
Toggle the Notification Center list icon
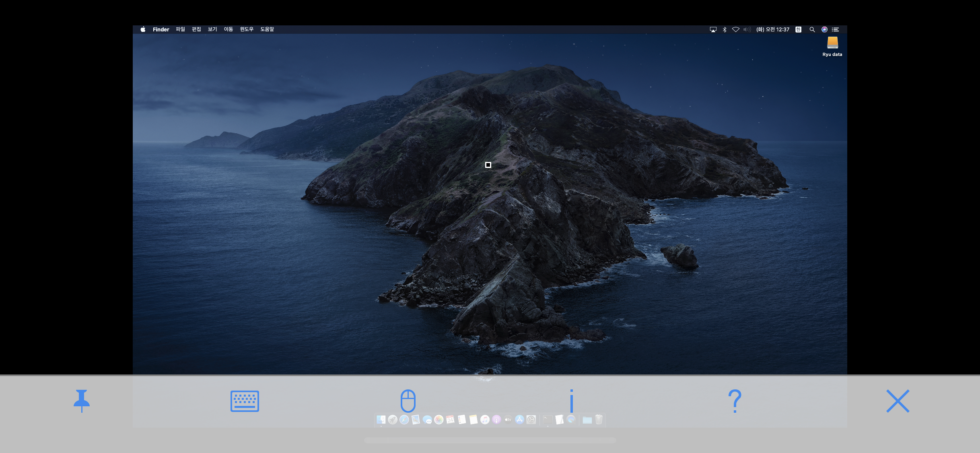836,29
